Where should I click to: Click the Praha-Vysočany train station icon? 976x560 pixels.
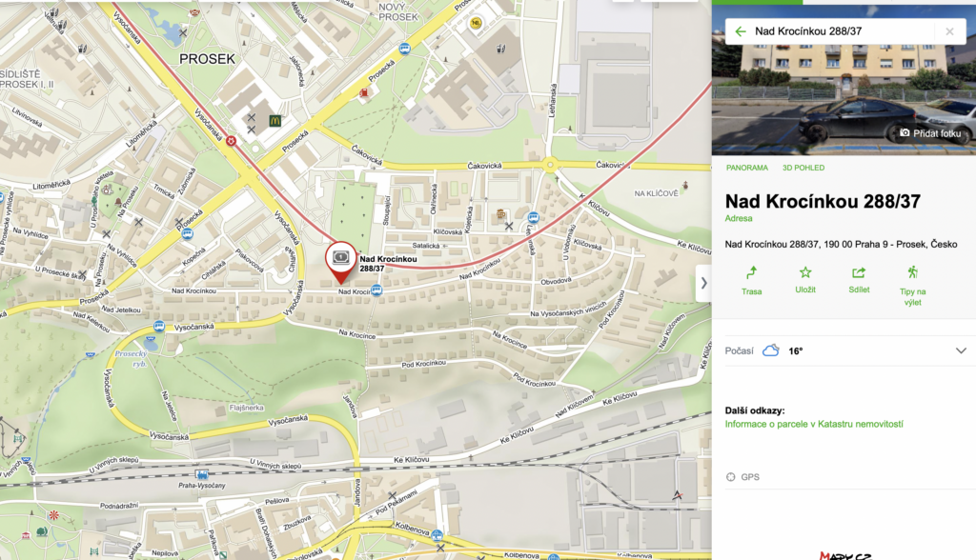click(x=201, y=475)
